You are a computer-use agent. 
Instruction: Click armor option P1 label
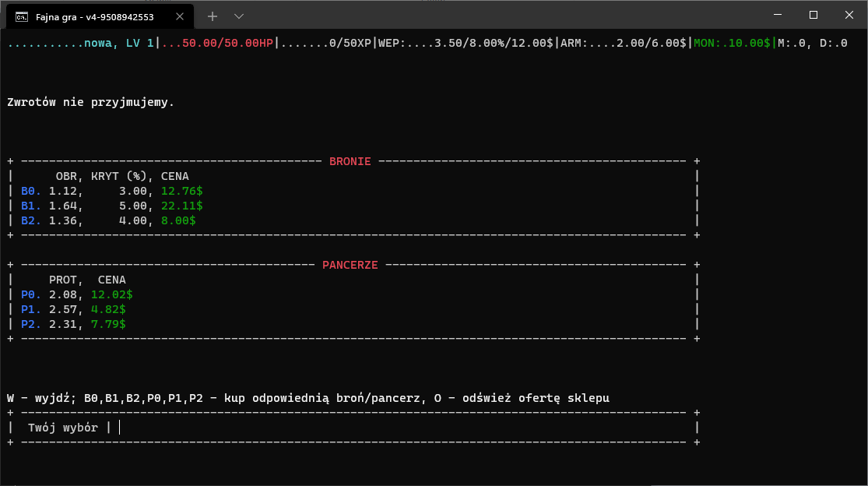point(31,309)
